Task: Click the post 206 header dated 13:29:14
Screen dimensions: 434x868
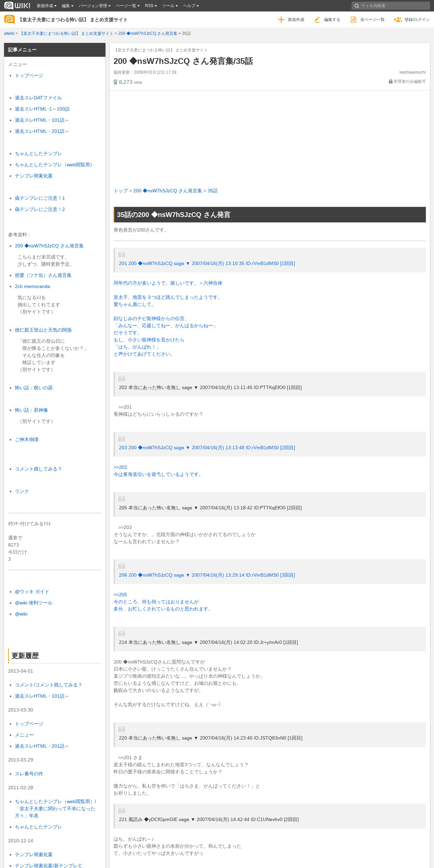Action: click(x=207, y=575)
